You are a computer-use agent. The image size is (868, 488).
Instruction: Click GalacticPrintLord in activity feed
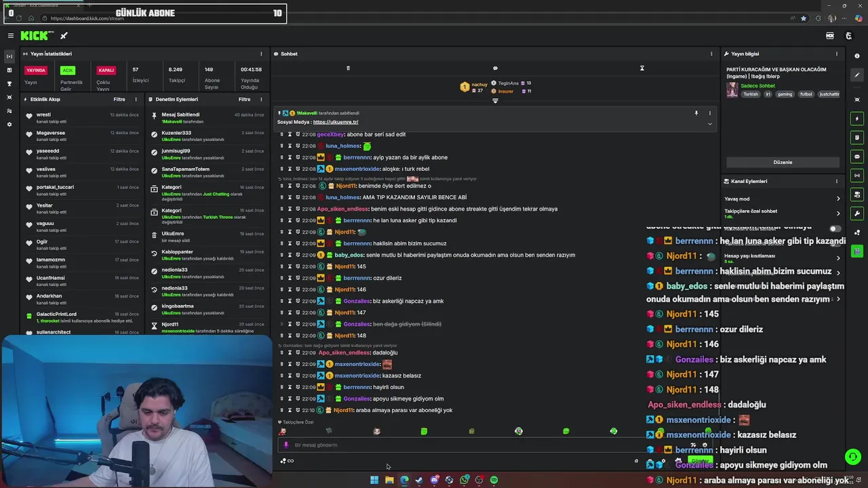pyautogui.click(x=56, y=314)
